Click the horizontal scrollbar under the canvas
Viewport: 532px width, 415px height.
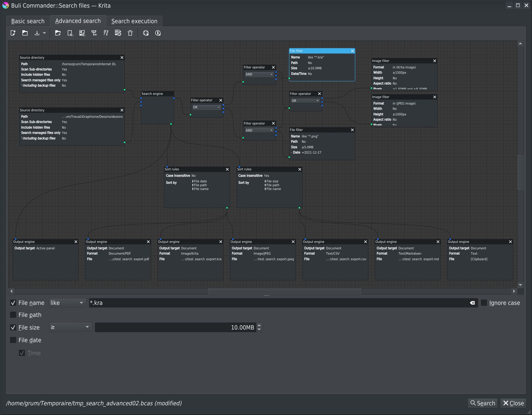[284, 291]
